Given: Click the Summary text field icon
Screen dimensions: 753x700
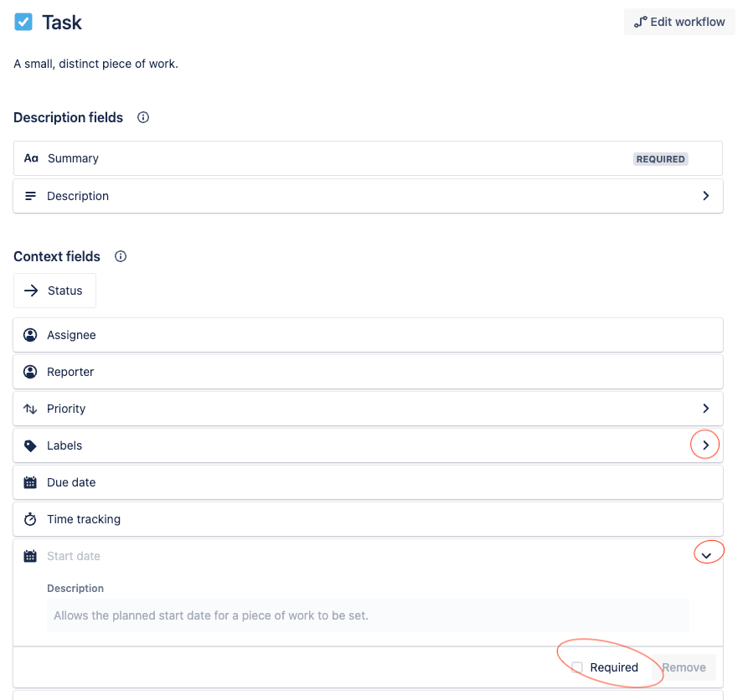Looking at the screenshot, I should click(x=31, y=157).
